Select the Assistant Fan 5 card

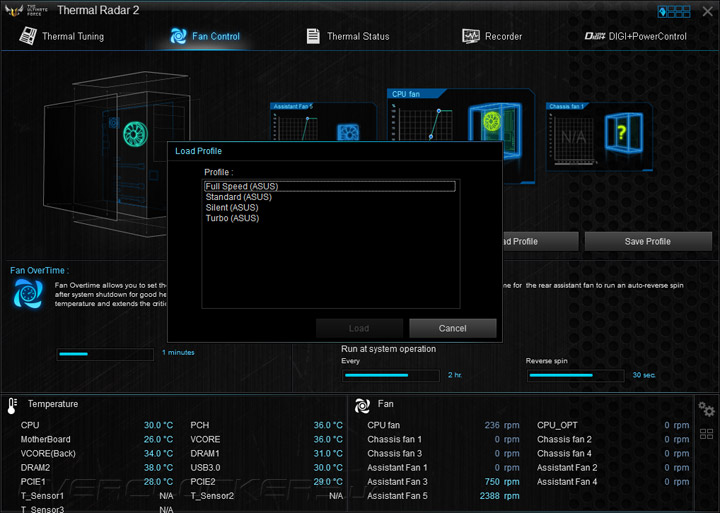coord(323,122)
